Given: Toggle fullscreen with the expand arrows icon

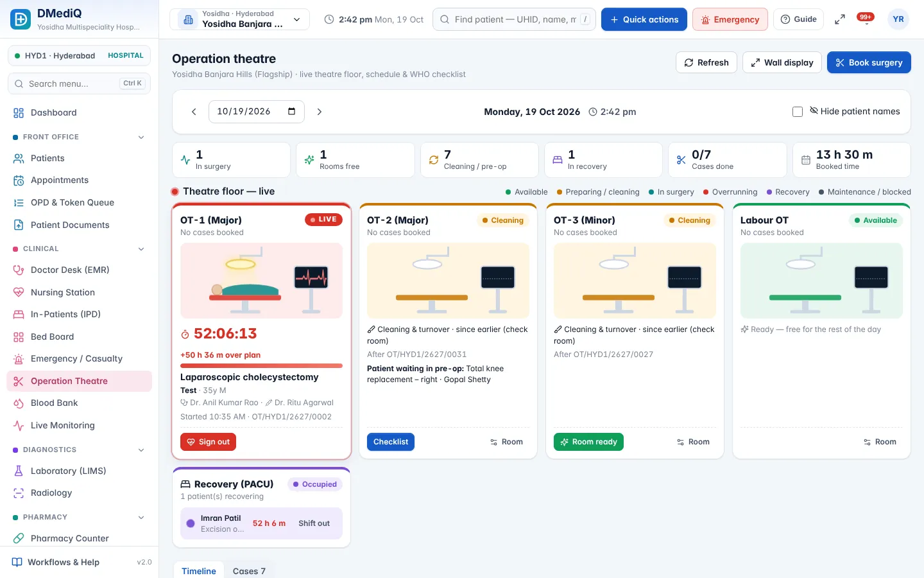Looking at the screenshot, I should tap(839, 20).
